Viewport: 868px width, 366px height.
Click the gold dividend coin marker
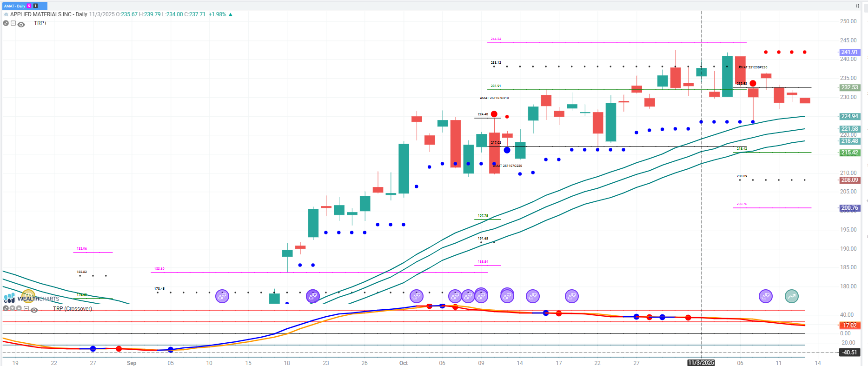click(28, 295)
